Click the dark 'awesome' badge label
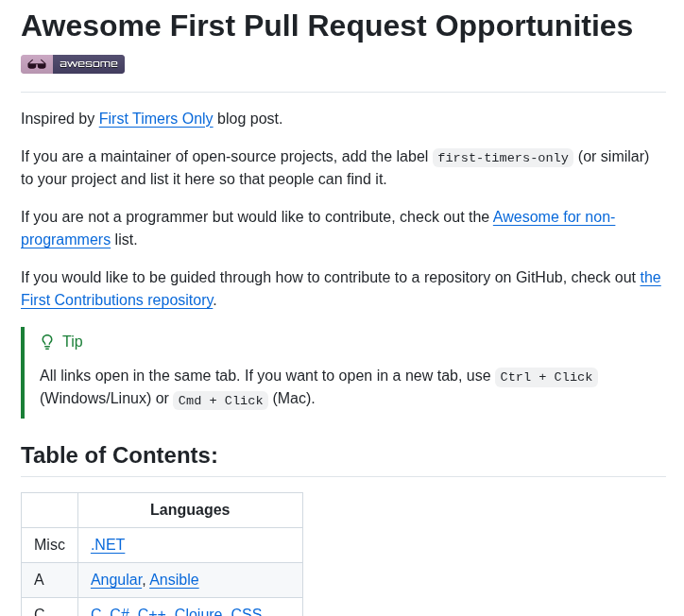Viewport: 684px width, 616px height. [89, 64]
